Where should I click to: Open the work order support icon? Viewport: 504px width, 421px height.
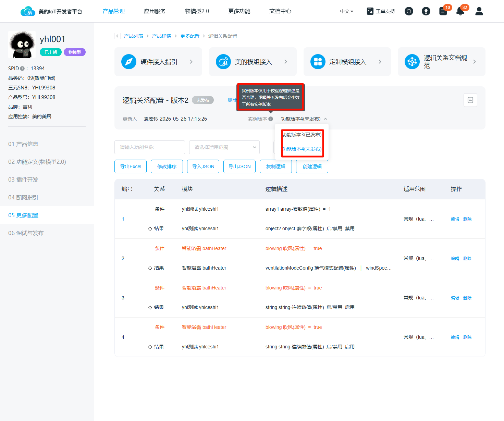370,11
